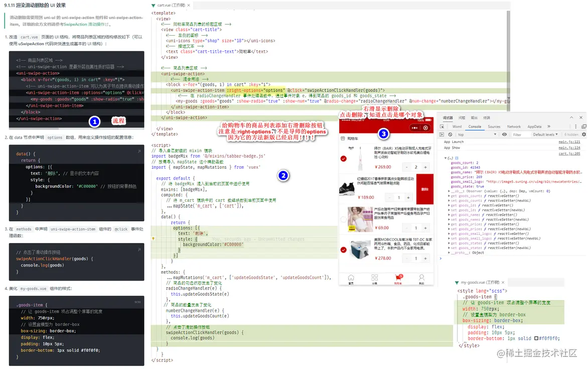Open the main.js:121 source link
The width and height of the screenshot is (588, 369).
tap(569, 142)
